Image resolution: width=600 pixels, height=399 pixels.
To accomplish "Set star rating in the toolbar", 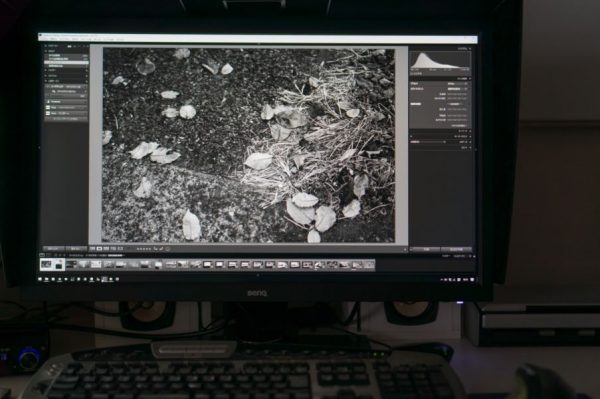I will pyautogui.click(x=143, y=249).
